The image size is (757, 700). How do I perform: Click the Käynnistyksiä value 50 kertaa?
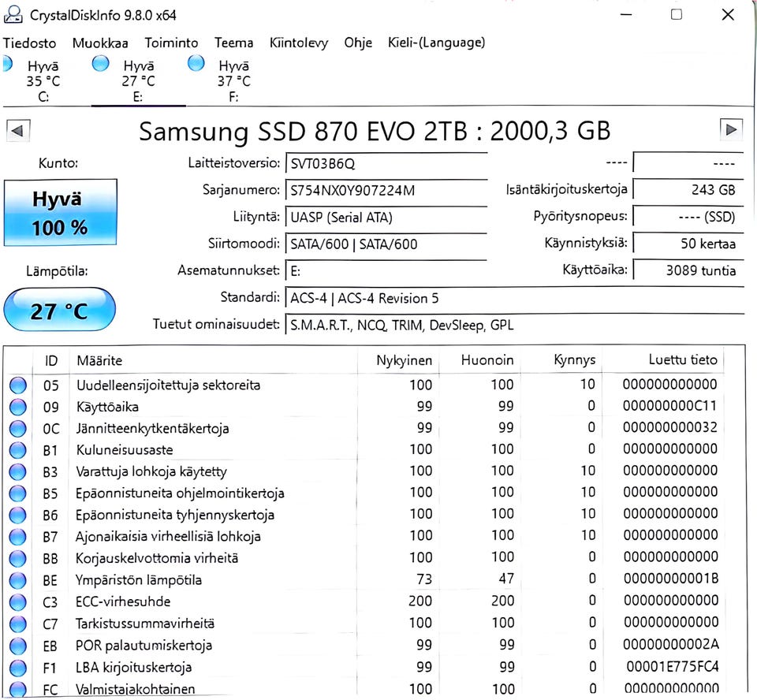pyautogui.click(x=688, y=244)
